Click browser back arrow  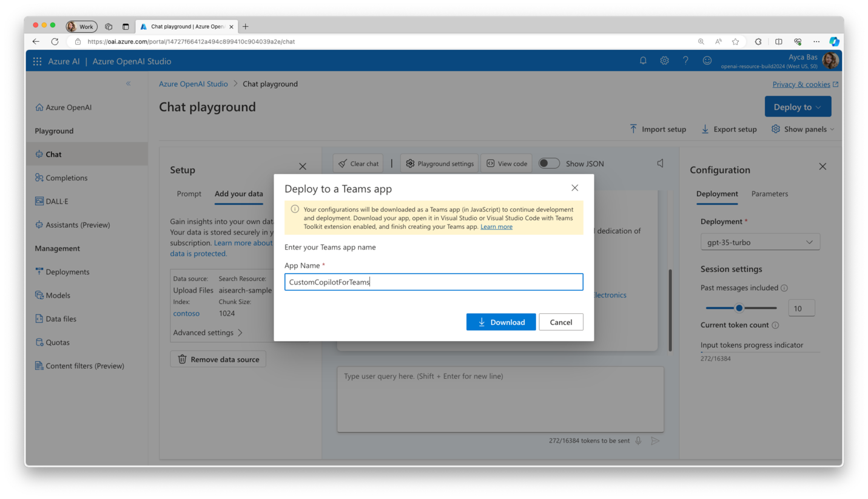(36, 42)
